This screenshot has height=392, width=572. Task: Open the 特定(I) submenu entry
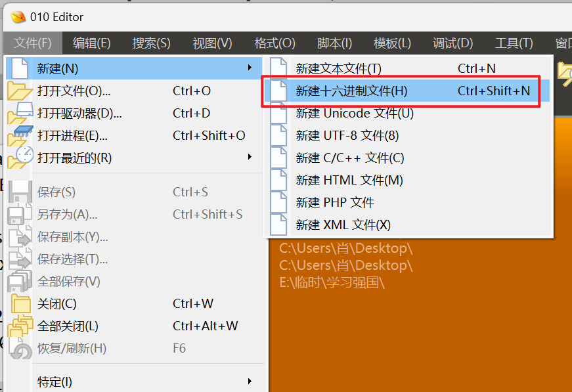(x=134, y=381)
